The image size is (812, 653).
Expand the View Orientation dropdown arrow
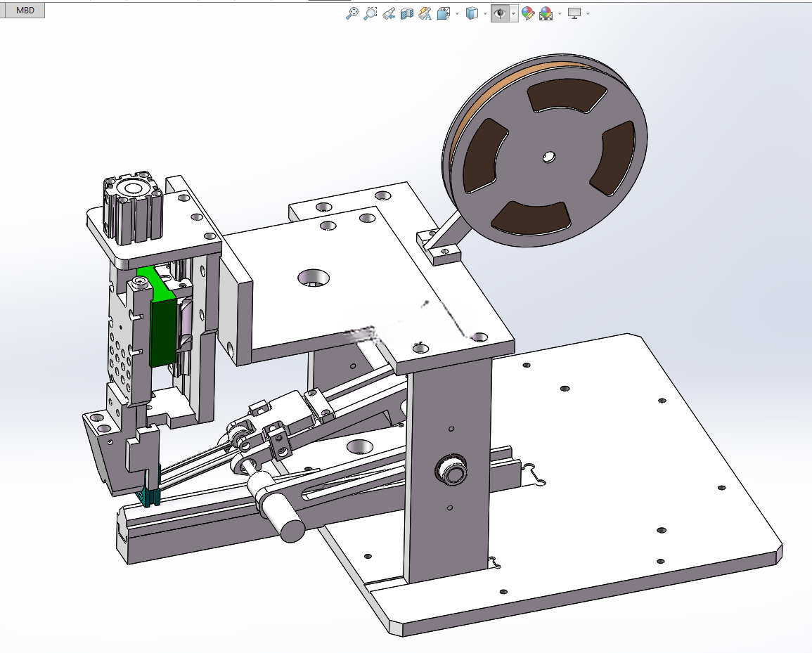(x=457, y=13)
